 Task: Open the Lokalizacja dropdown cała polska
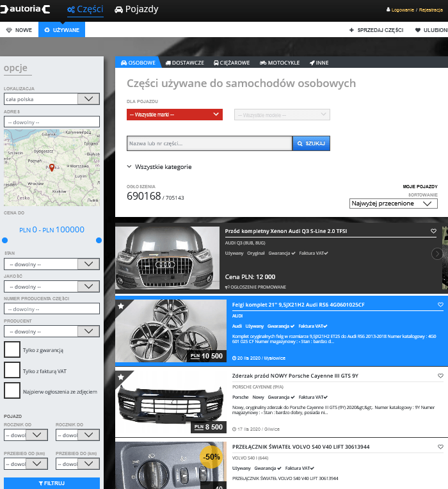[52, 99]
